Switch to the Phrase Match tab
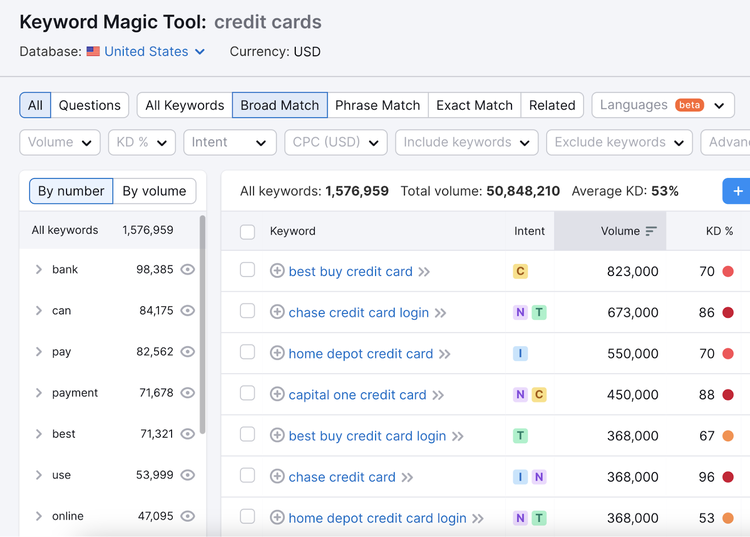Viewport: 750px width, 537px height. [x=377, y=105]
